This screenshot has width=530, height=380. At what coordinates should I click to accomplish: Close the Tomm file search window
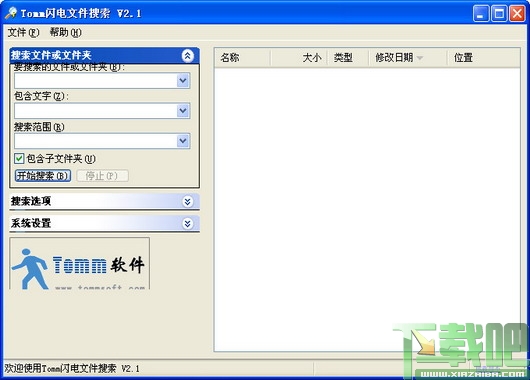pos(517,14)
